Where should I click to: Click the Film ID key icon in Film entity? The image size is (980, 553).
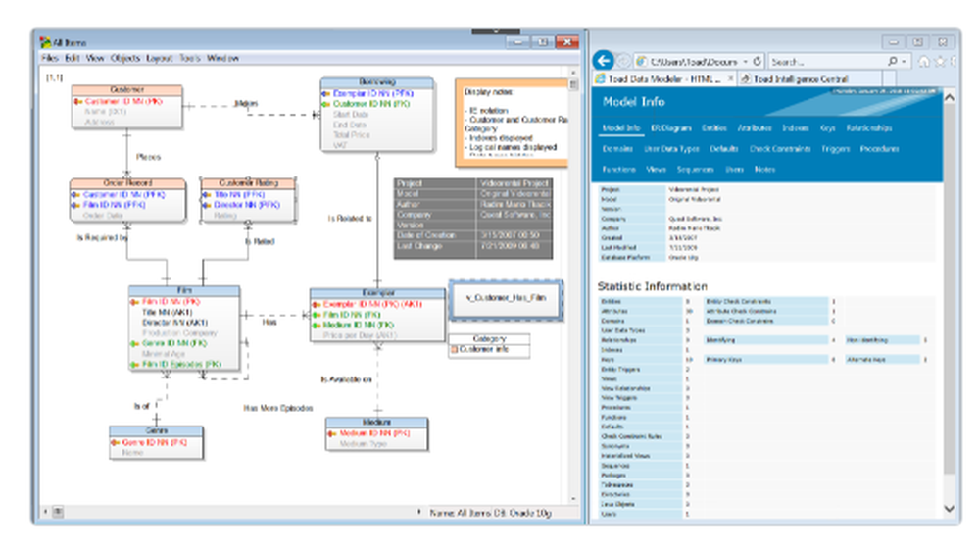point(135,302)
